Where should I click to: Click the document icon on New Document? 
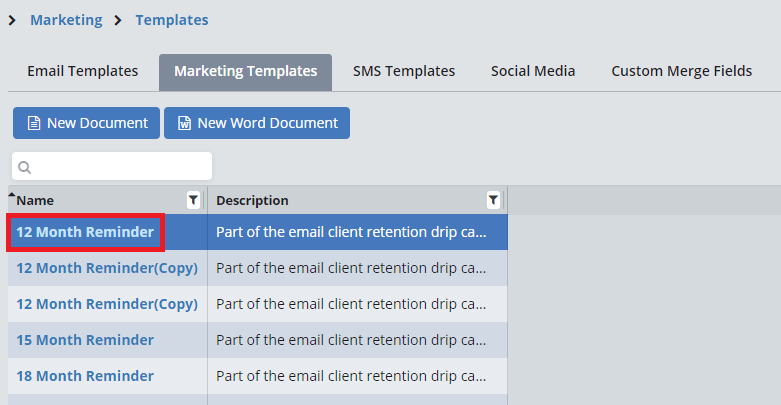click(33, 123)
